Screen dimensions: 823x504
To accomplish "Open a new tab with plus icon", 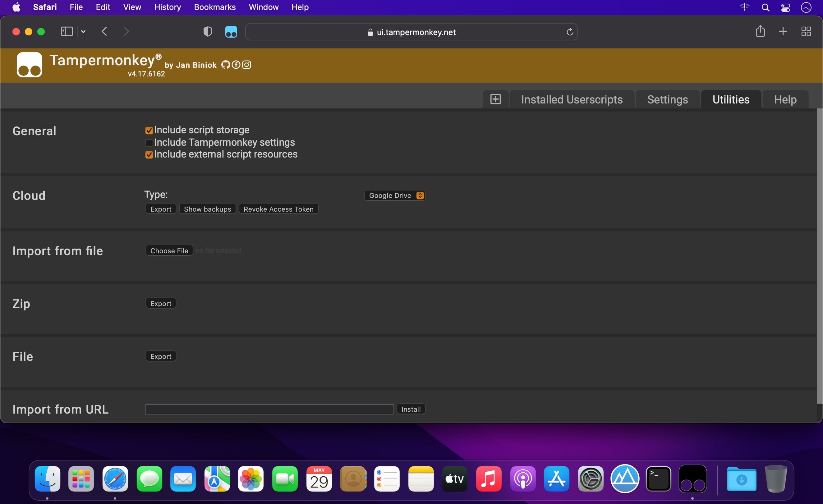I will tap(783, 31).
